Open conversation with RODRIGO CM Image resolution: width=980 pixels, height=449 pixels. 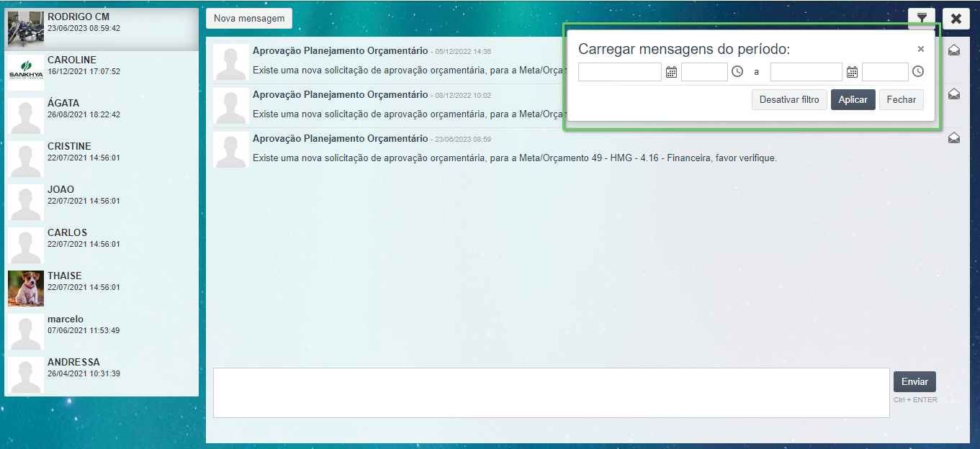click(102, 30)
